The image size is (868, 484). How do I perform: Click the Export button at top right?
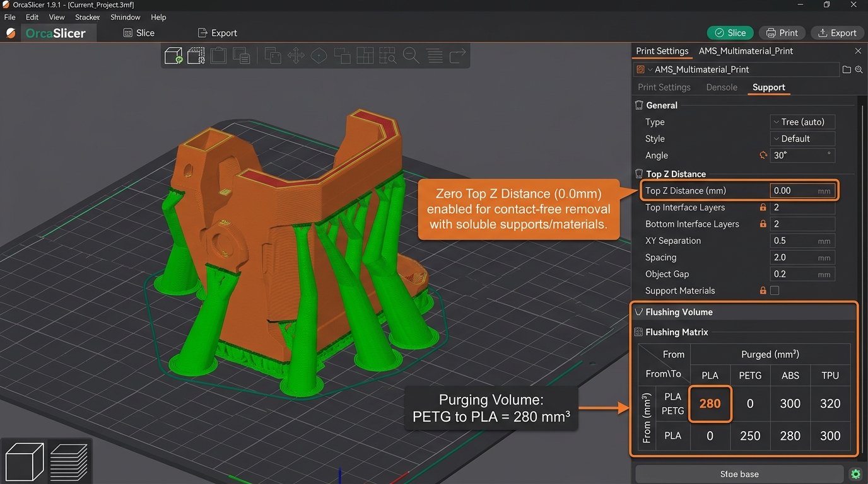(837, 33)
